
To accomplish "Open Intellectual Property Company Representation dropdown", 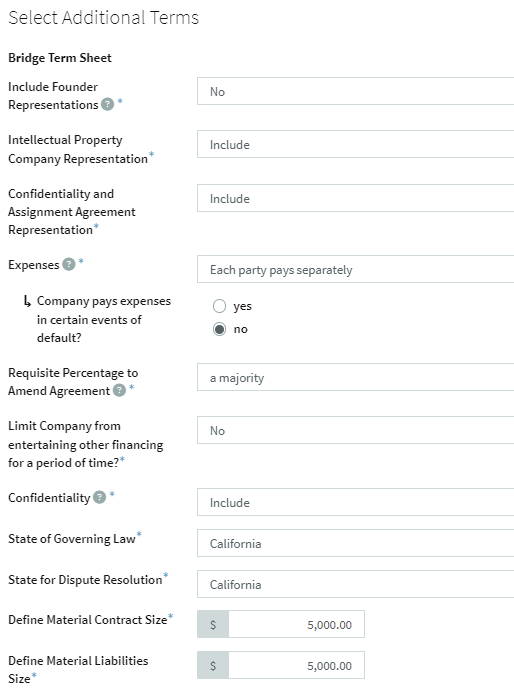I will click(356, 144).
